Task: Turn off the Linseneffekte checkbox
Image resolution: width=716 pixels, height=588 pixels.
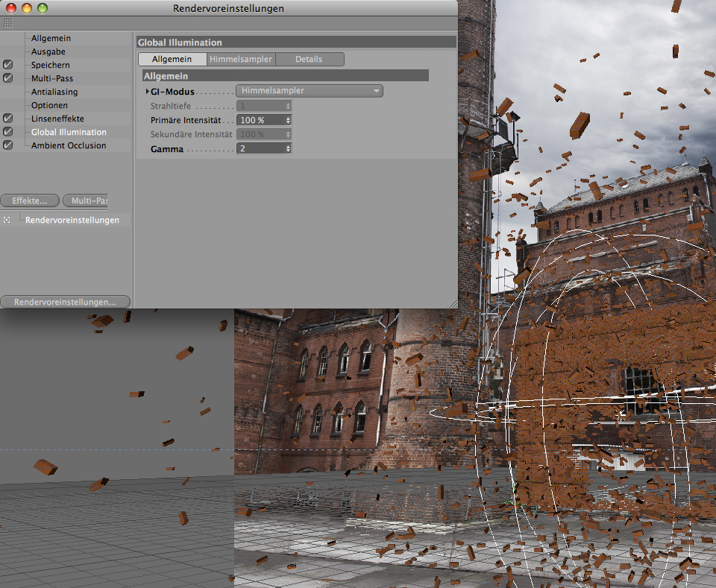Action: point(8,118)
